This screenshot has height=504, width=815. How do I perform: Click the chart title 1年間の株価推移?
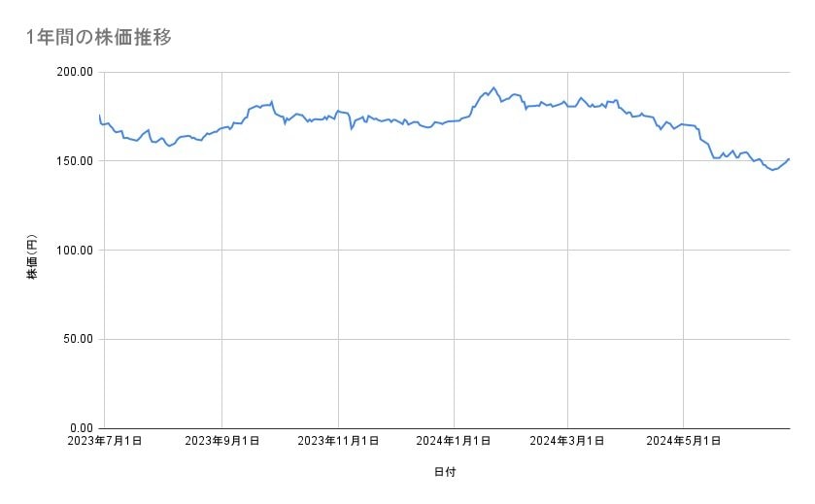click(x=100, y=38)
